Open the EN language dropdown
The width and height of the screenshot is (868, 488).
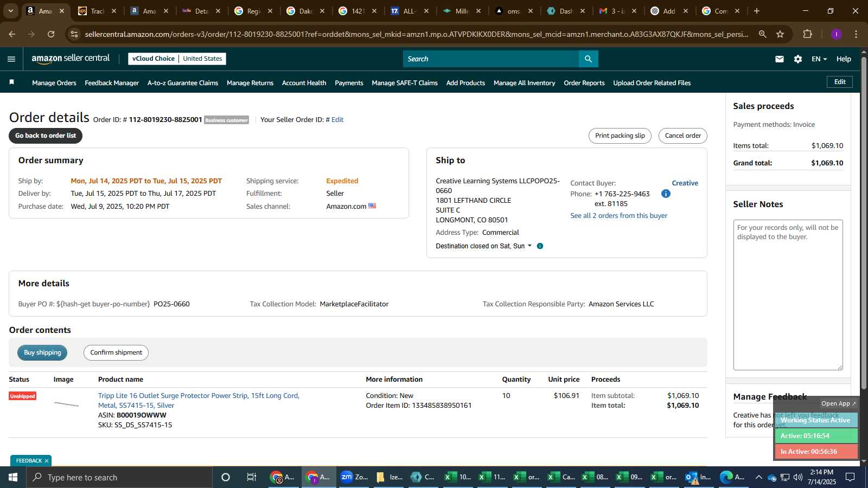tap(819, 59)
